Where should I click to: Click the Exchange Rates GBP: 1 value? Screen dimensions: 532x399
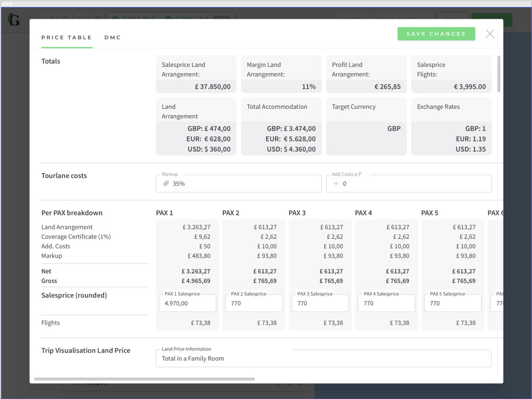coord(476,129)
